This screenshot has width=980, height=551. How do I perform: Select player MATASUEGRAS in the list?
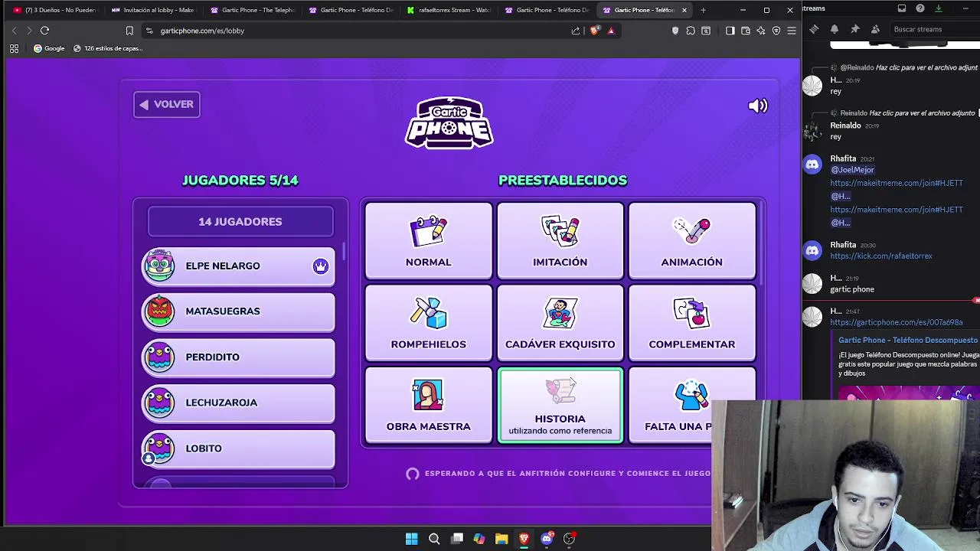[x=238, y=311]
